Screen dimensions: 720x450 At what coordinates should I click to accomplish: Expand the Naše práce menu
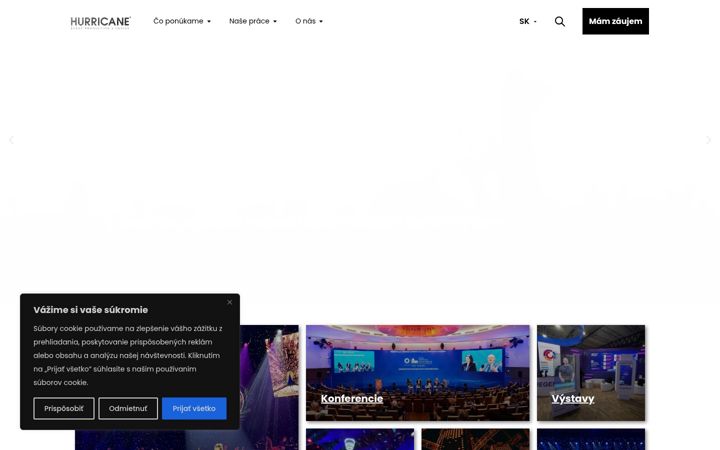pos(253,21)
